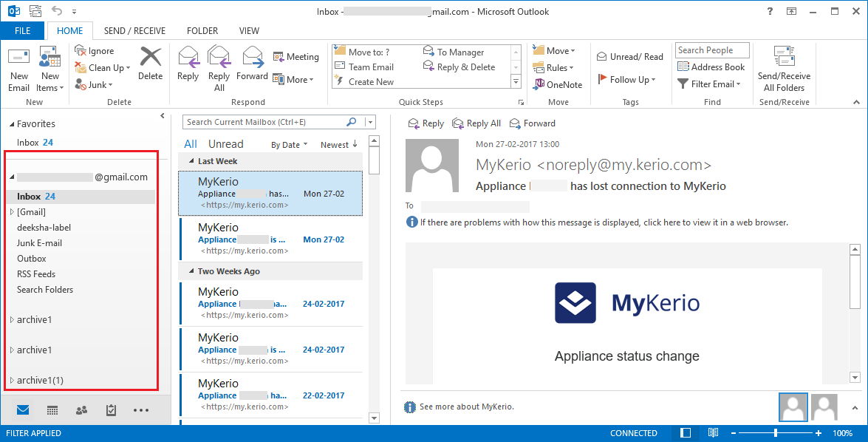Collapse the Favorites section
The image size is (868, 442).
[12, 124]
